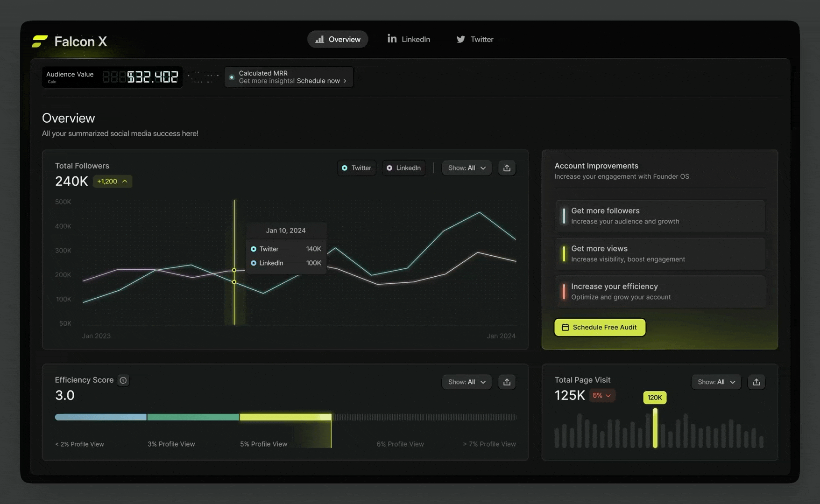Export Efficiency Score via share icon
This screenshot has height=504, width=820.
point(507,382)
